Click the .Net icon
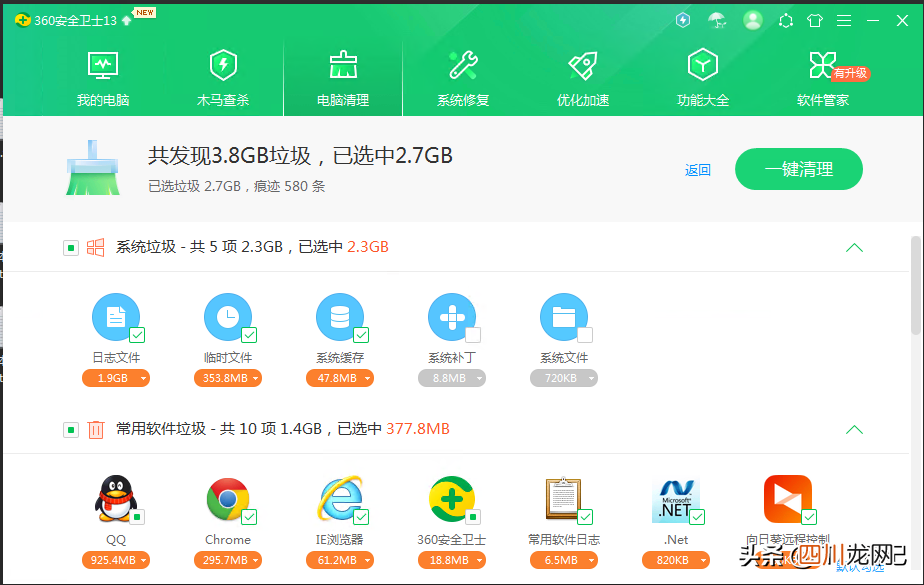 tap(676, 498)
